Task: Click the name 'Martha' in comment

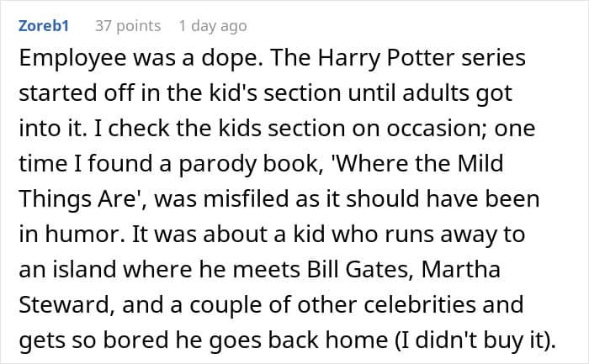Action: pyautogui.click(x=460, y=269)
